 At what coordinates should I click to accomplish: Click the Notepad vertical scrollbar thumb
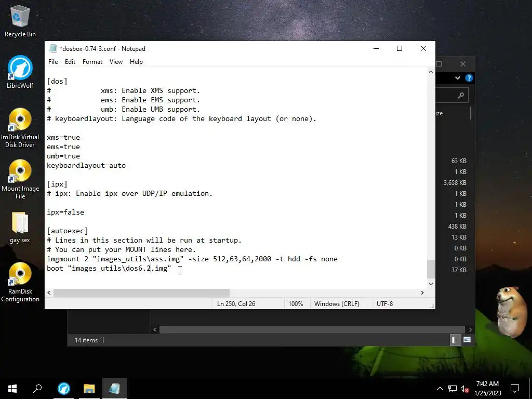point(431,269)
